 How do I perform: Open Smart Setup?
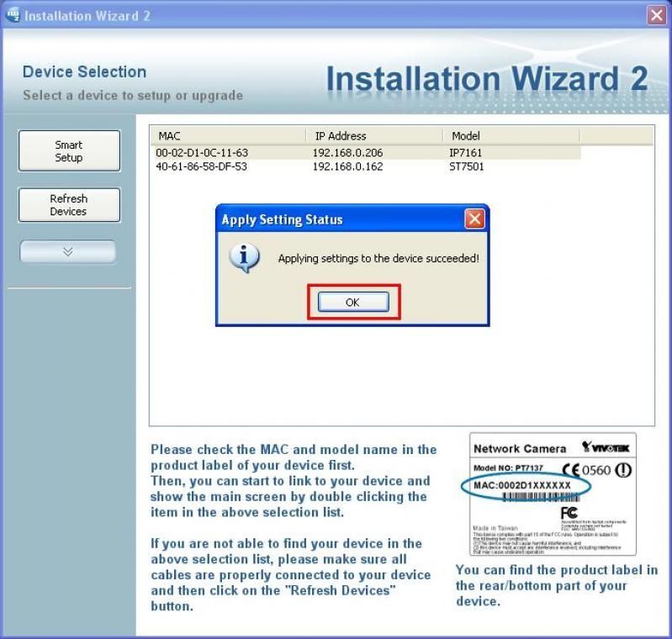pyautogui.click(x=69, y=151)
